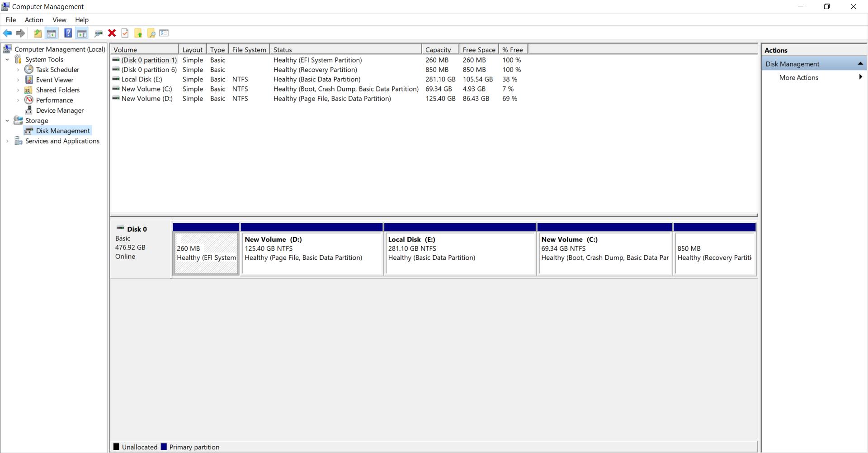This screenshot has height=453, width=868.
Task: Expand Services and Applications in the sidebar
Action: 7,141
